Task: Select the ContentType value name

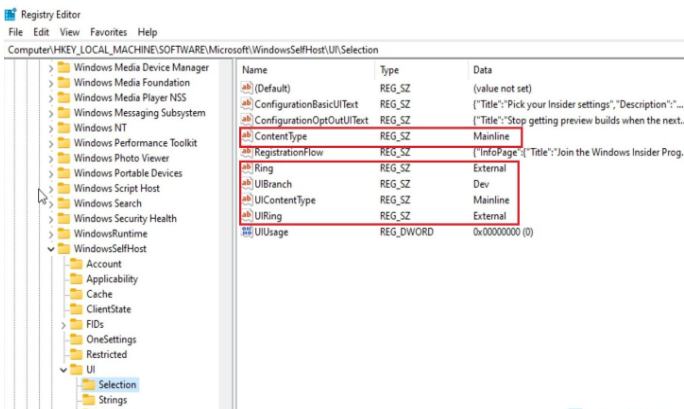Action: click(x=280, y=136)
